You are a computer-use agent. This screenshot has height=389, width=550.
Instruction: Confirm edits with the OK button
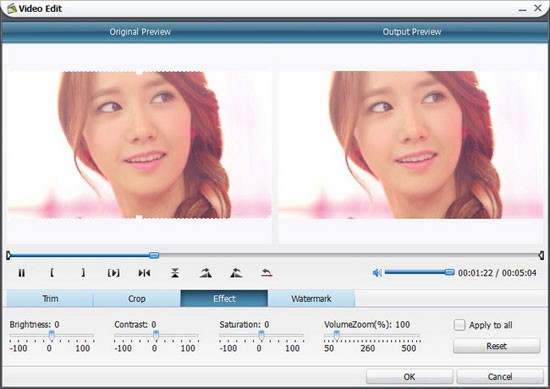409,377
